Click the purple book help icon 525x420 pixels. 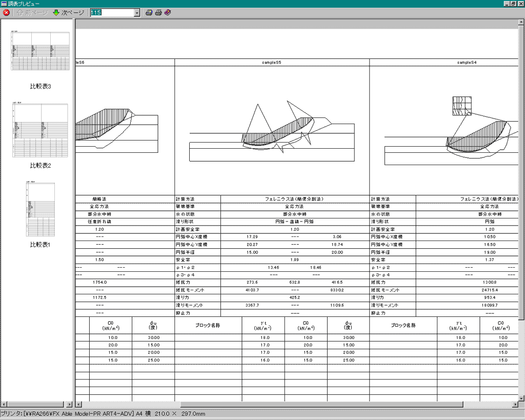click(168, 13)
